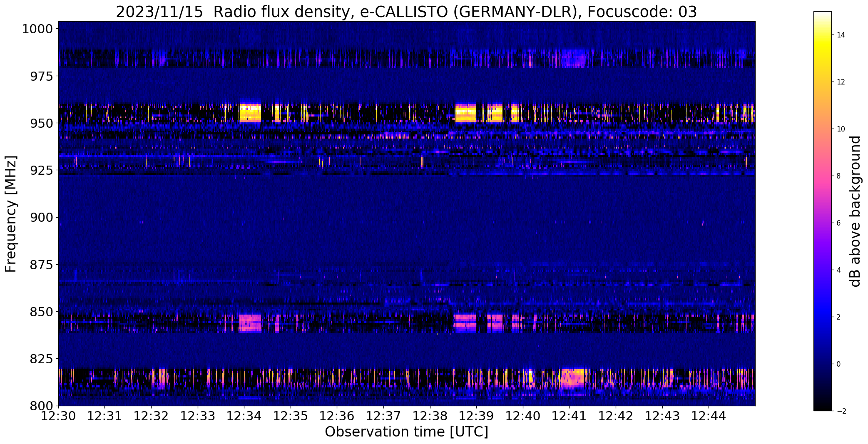Click the 1000 frequency tick label
The width and height of the screenshot is (868, 444).
click(x=37, y=29)
